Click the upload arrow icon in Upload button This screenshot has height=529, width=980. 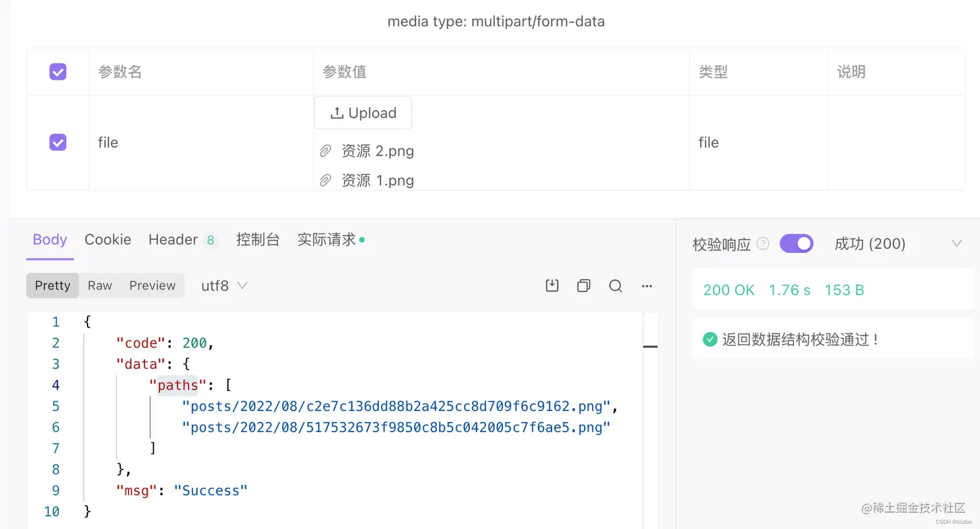(x=338, y=112)
